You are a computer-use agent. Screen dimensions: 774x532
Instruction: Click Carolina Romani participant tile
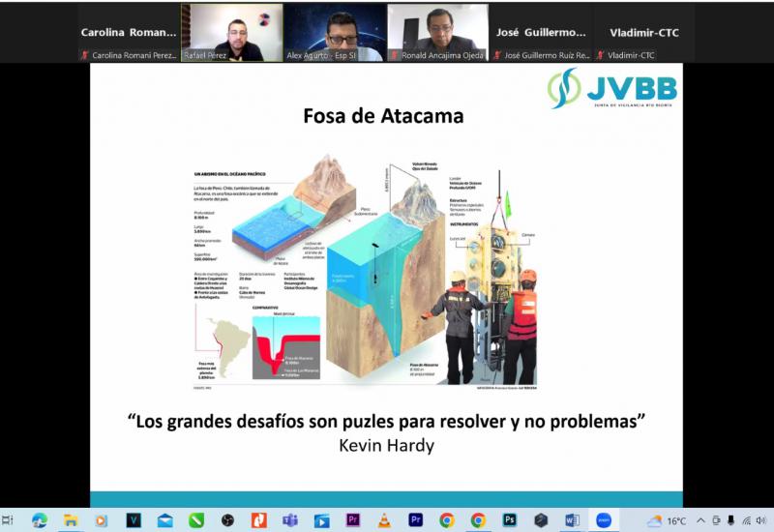129,33
